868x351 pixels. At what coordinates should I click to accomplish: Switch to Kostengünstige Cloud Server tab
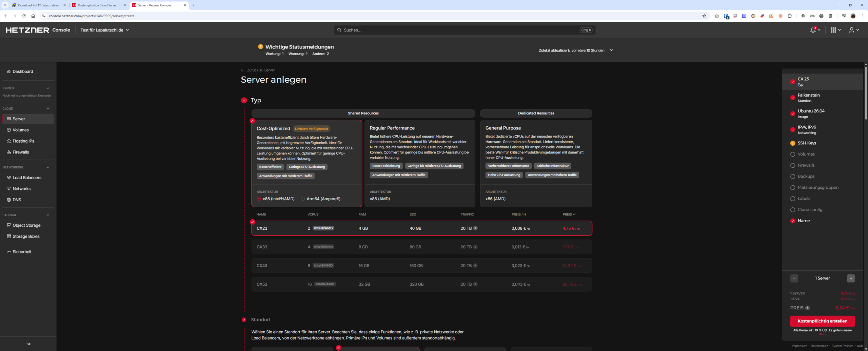tap(99, 5)
